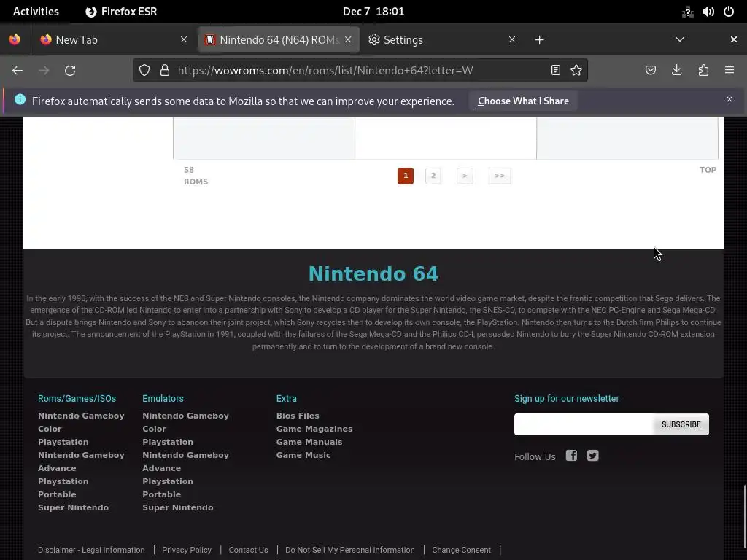Reload the current page
The height and width of the screenshot is (560, 747).
(x=70, y=71)
